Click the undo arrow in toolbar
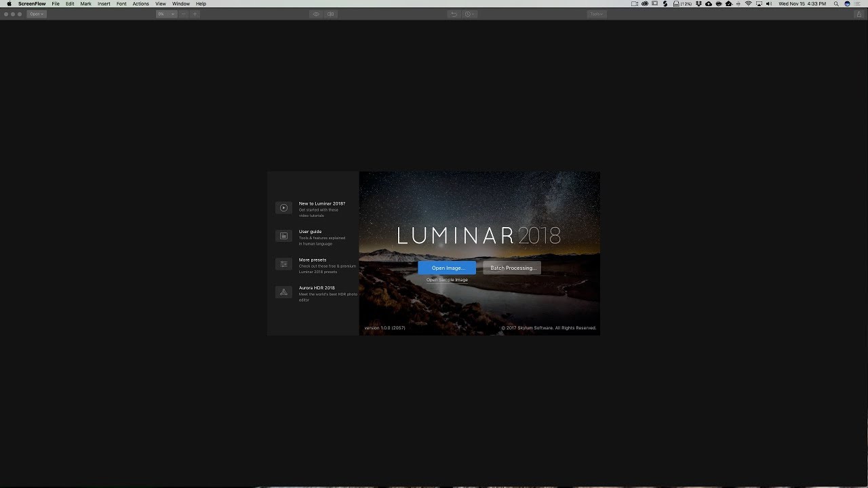This screenshot has width=868, height=488. click(454, 14)
